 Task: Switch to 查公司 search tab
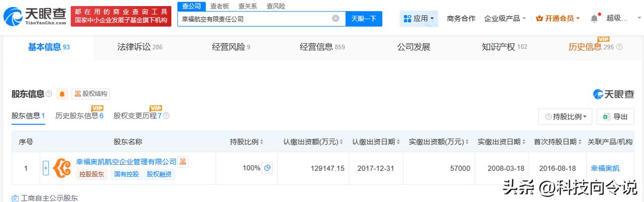tap(191, 6)
